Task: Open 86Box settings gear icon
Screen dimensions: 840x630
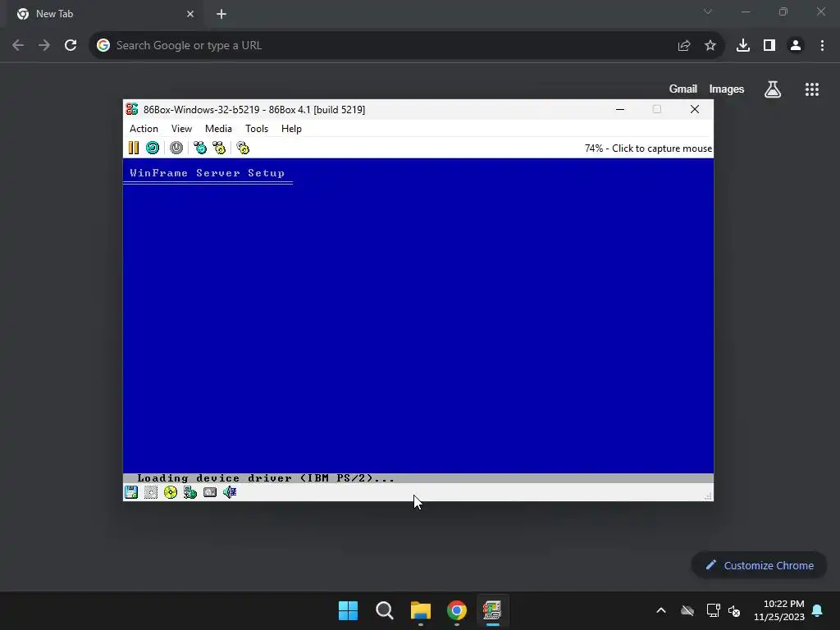Action: (x=243, y=148)
